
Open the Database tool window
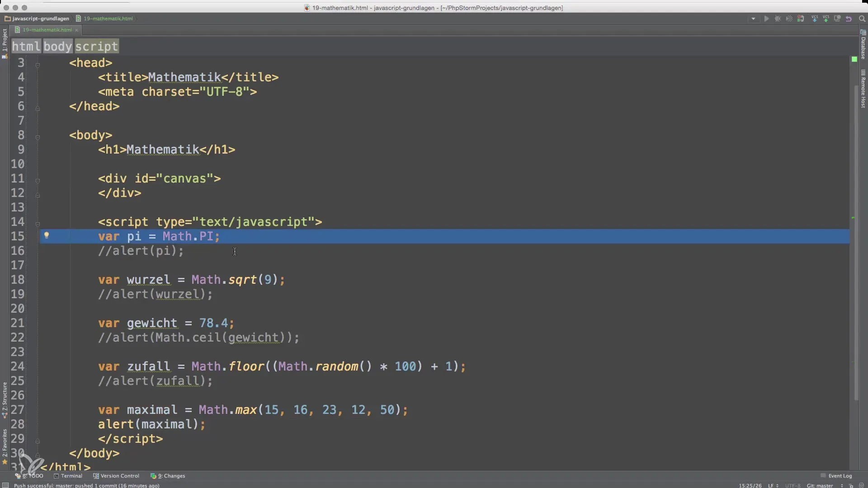863,45
